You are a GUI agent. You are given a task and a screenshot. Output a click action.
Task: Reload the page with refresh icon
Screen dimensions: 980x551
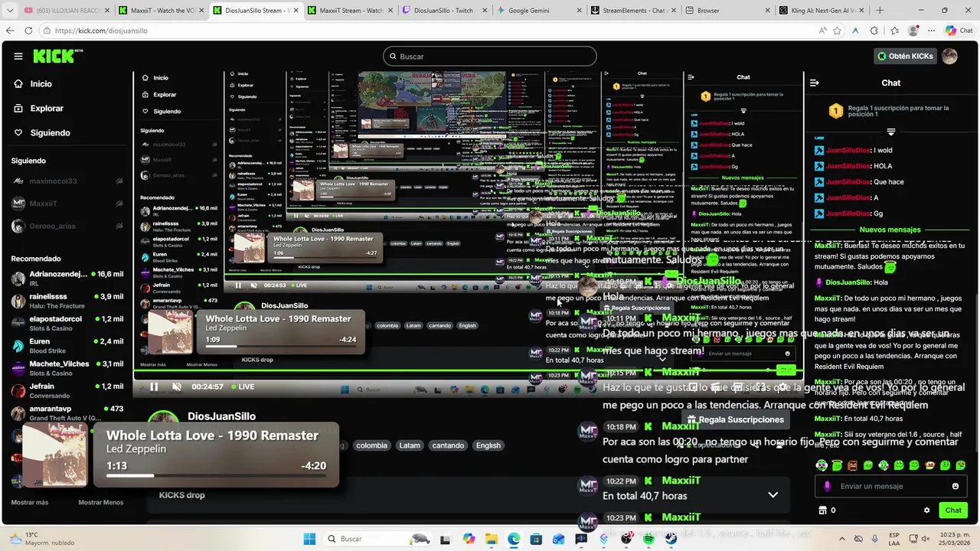click(28, 31)
